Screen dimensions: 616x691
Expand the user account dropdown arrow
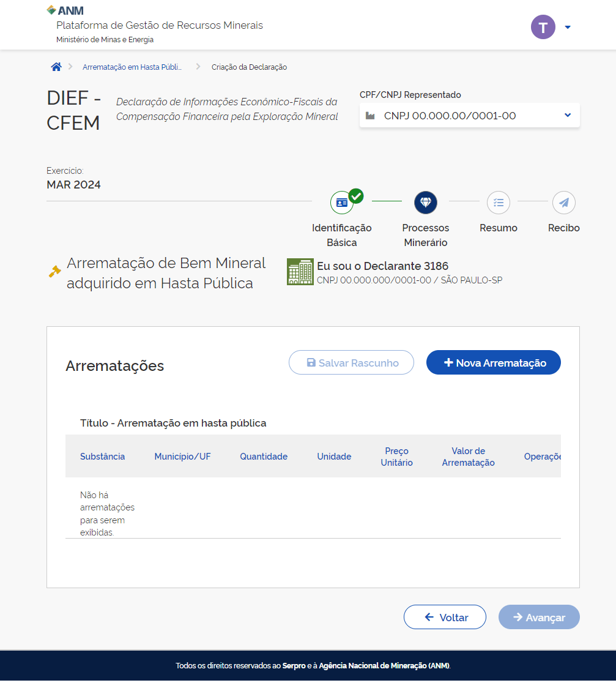568,28
